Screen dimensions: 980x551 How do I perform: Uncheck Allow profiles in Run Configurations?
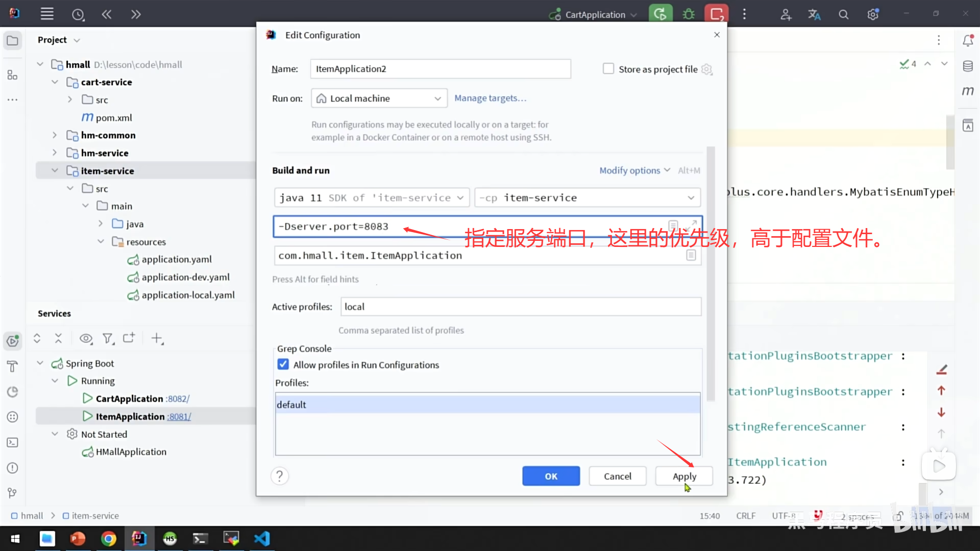[x=283, y=364]
